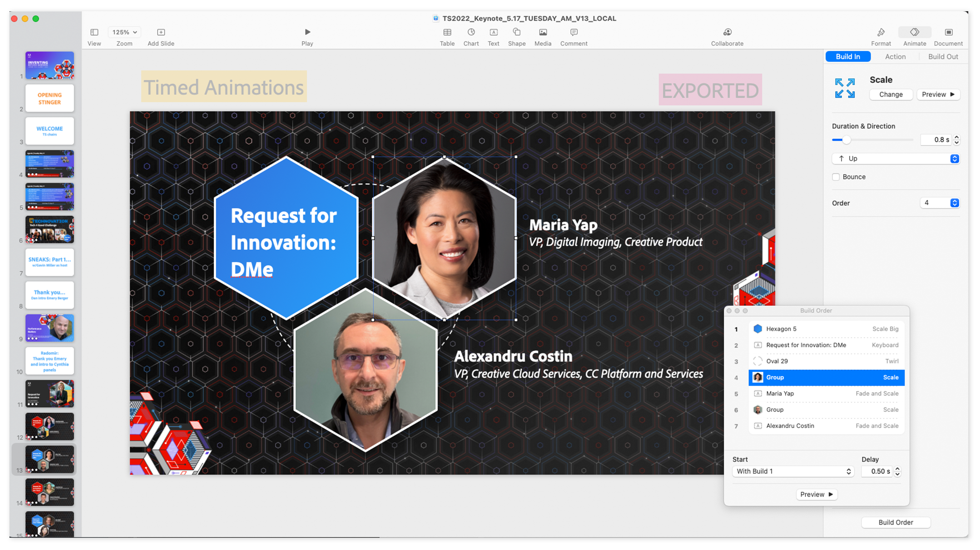Select the OPENING STINGER slide thumbnail
Image resolution: width=980 pixels, height=550 pixels.
[50, 98]
